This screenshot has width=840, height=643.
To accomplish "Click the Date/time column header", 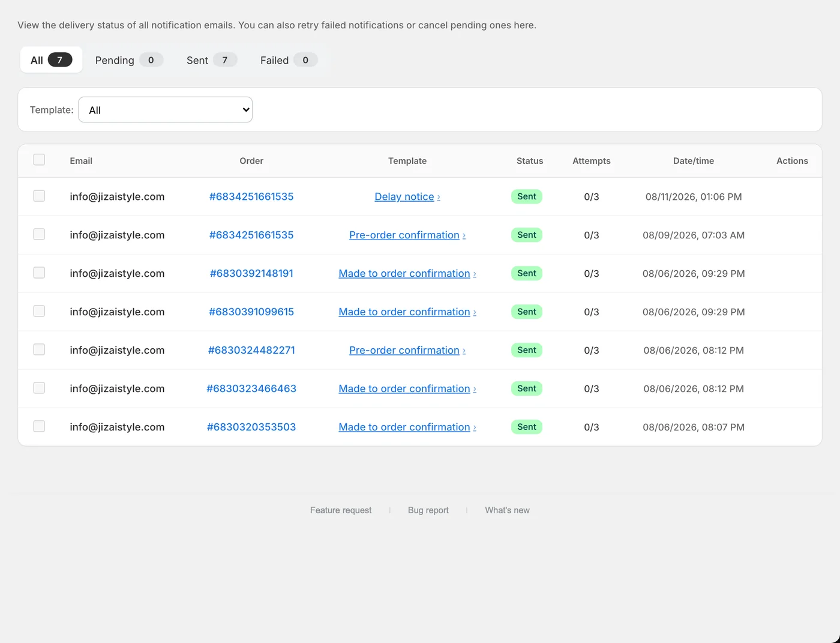I will pyautogui.click(x=694, y=161).
